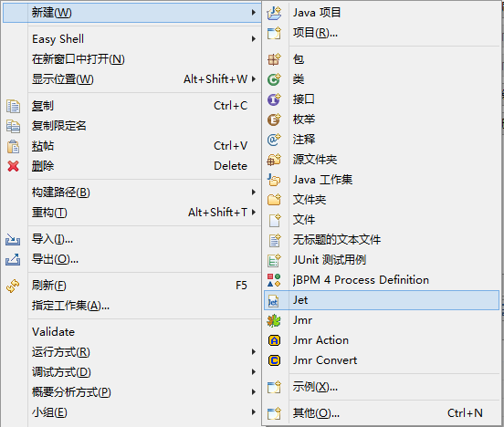Open 其他(O)... new wizard entry
Screen dimensions: 504x427
[316, 413]
